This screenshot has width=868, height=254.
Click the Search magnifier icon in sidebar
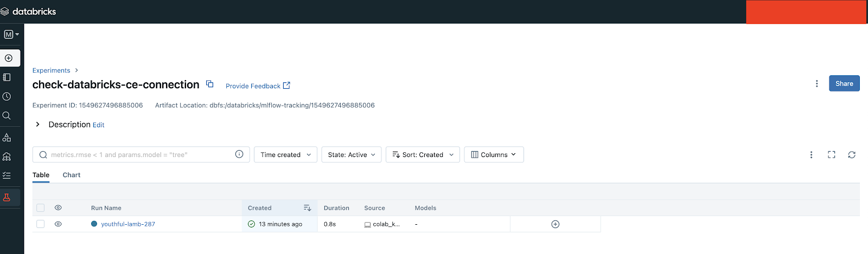pyautogui.click(x=7, y=115)
